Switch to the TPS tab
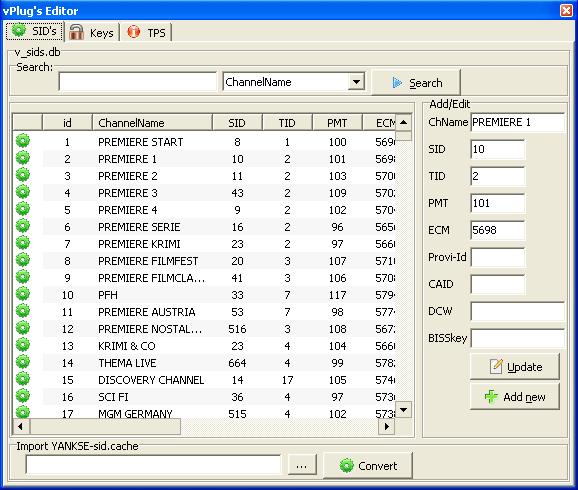Image resolution: width=578 pixels, height=490 pixels. coord(146,32)
